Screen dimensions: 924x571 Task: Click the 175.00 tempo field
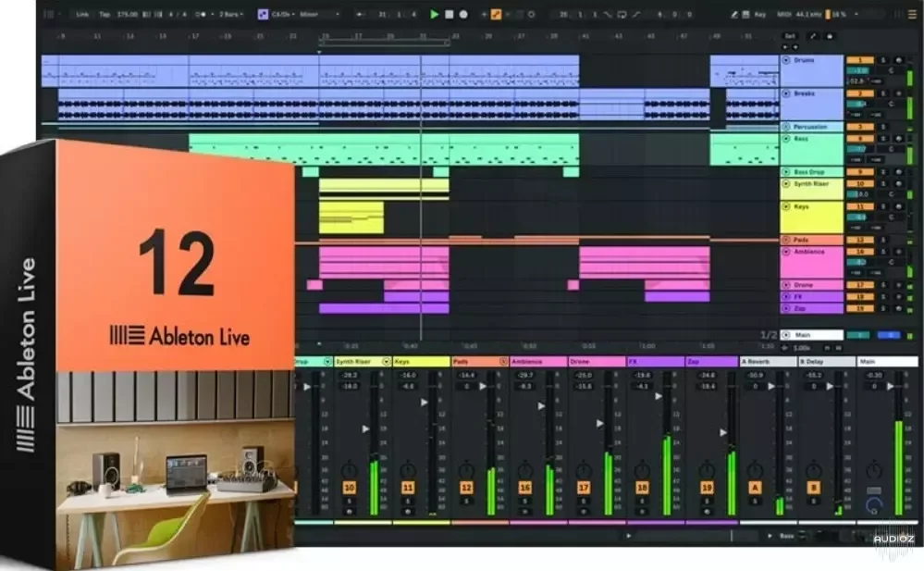128,14
